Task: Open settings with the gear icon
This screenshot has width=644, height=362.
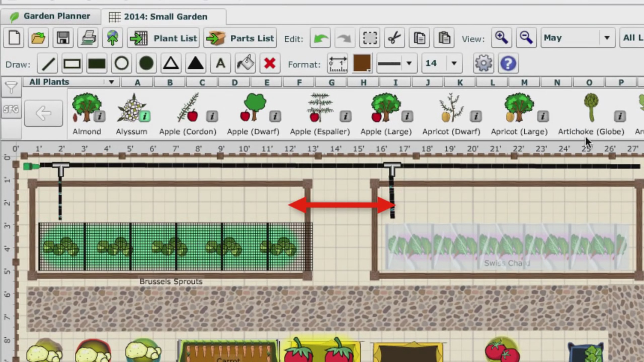Action: [483, 64]
